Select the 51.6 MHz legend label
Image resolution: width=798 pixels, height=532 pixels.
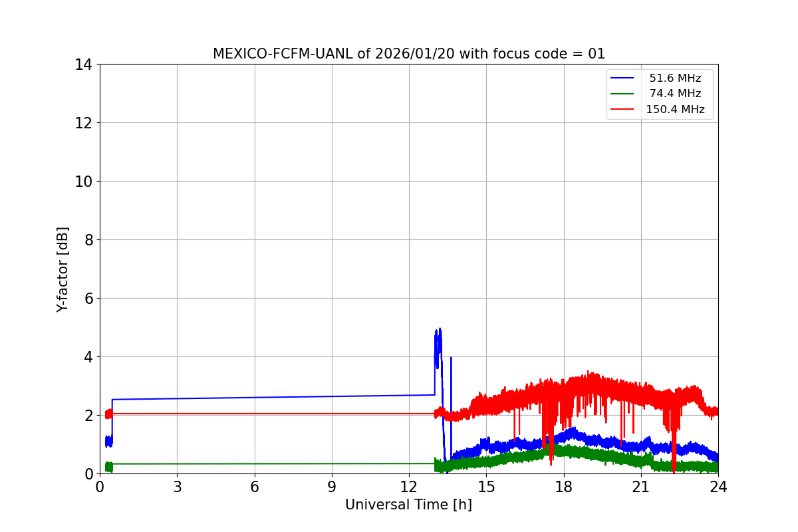675,78
